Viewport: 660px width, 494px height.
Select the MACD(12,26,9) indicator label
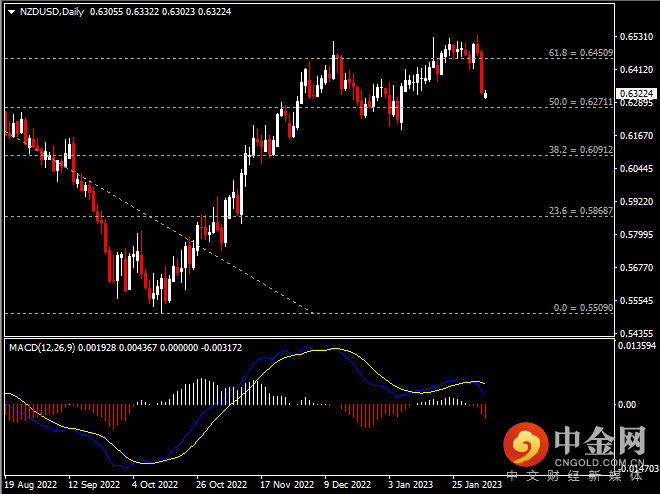pyautogui.click(x=44, y=346)
